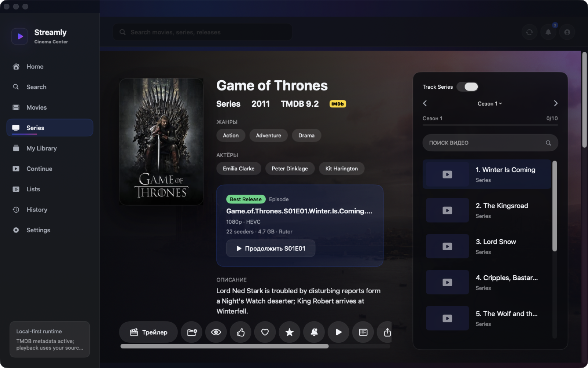Click the Трейлер button

148,332
